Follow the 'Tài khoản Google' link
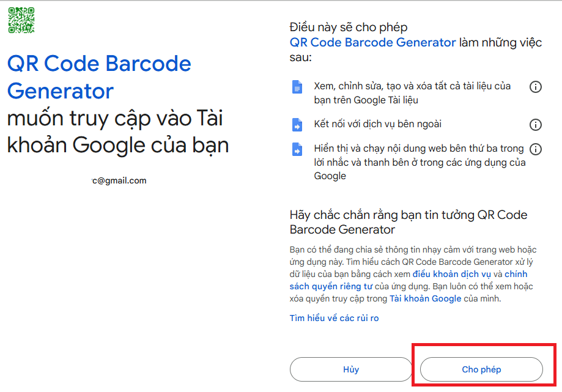562x392 pixels. point(425,298)
